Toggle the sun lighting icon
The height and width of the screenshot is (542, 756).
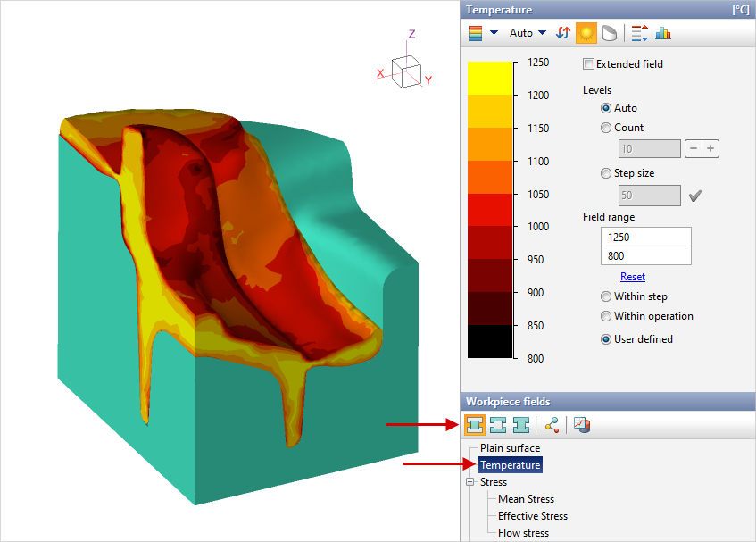click(x=586, y=33)
